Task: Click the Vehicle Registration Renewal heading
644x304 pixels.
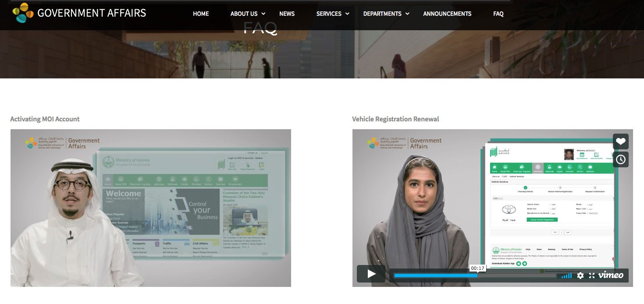Action: click(395, 119)
